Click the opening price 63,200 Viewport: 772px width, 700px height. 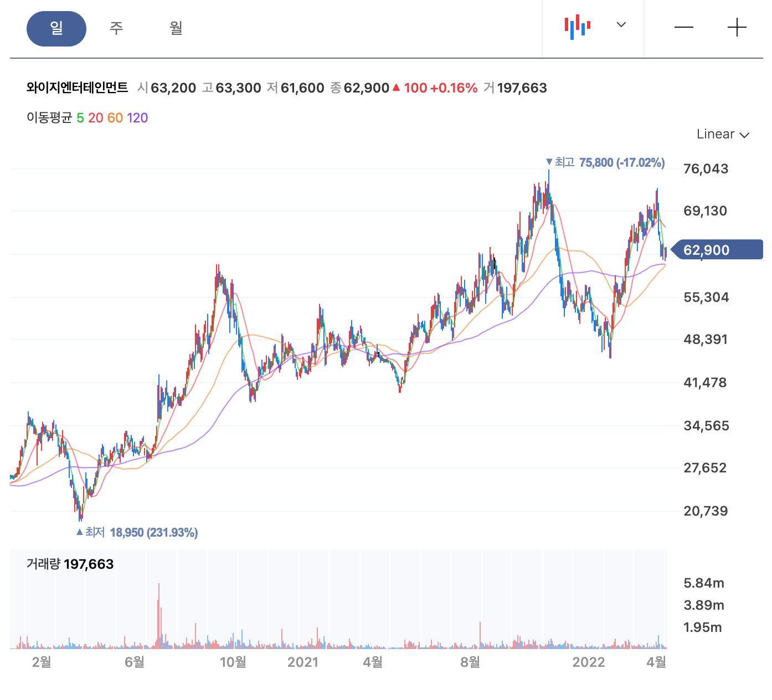click(x=173, y=88)
